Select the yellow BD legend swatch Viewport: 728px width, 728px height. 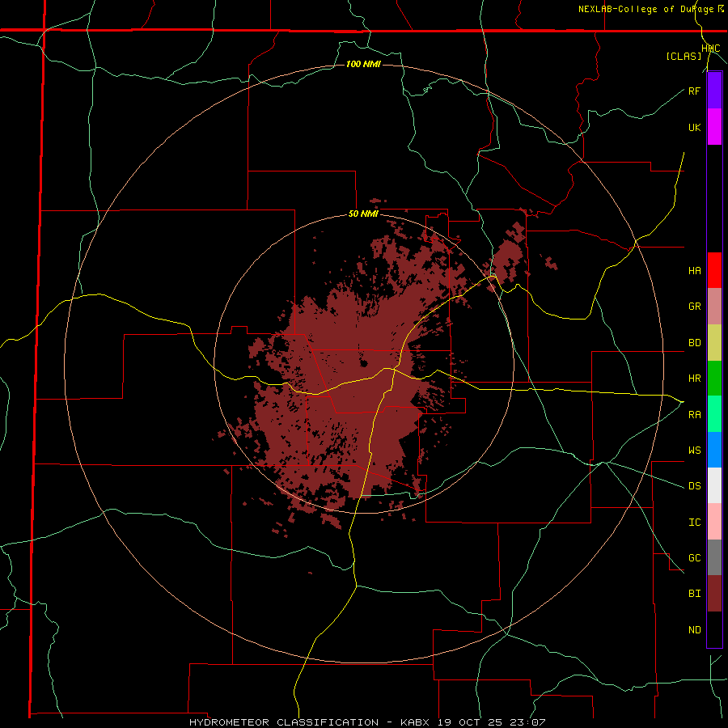pyautogui.click(x=714, y=343)
